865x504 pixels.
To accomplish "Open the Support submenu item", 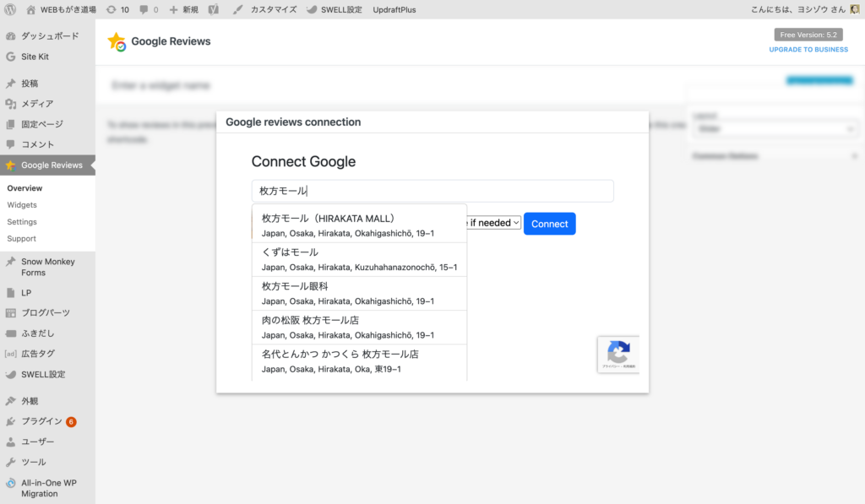I will pos(21,238).
